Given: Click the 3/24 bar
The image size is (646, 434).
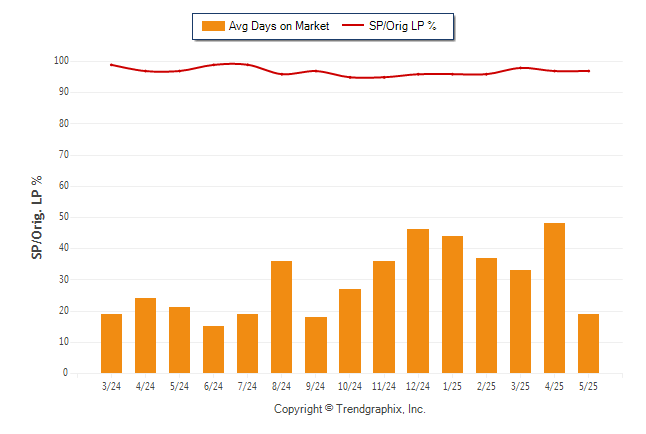Looking at the screenshot, I should click(111, 343).
